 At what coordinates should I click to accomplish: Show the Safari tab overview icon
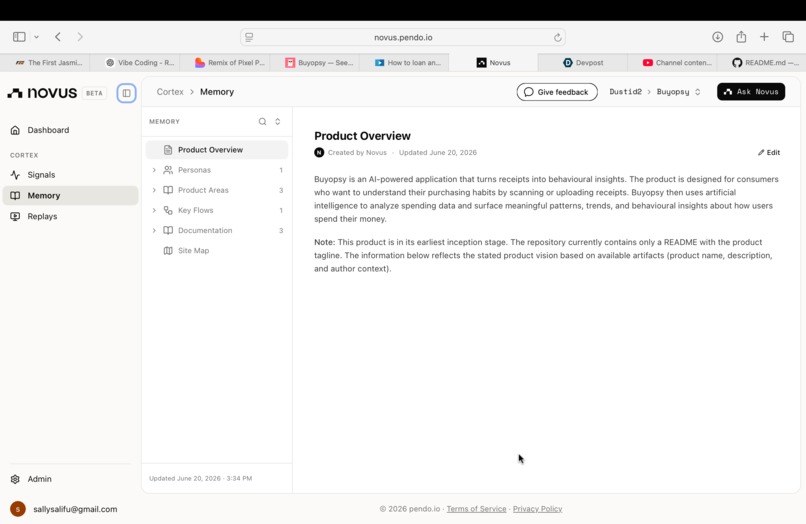click(x=788, y=37)
